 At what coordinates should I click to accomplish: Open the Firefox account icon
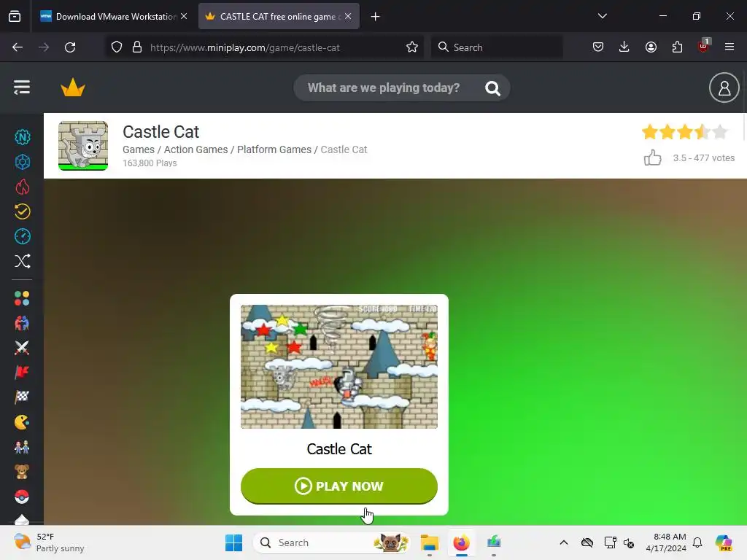click(x=651, y=47)
